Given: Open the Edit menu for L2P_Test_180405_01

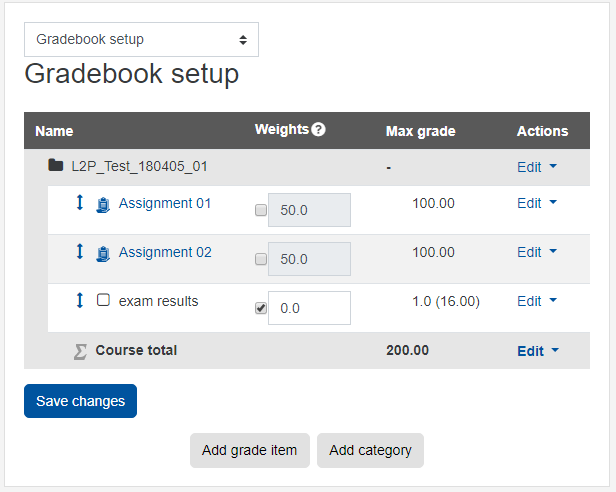Looking at the screenshot, I should click(x=537, y=167).
